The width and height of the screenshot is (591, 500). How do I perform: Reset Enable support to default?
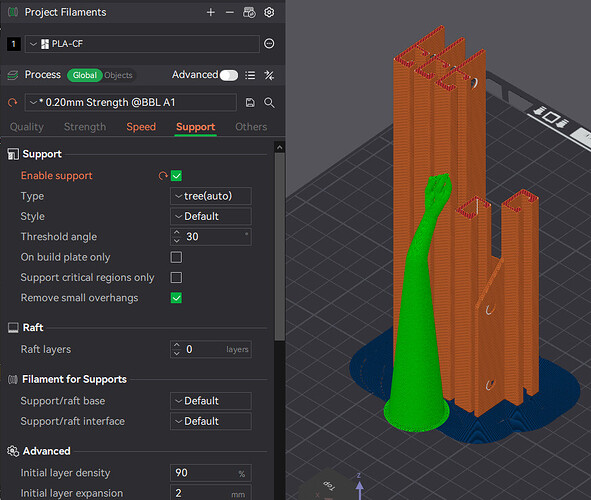(x=163, y=176)
